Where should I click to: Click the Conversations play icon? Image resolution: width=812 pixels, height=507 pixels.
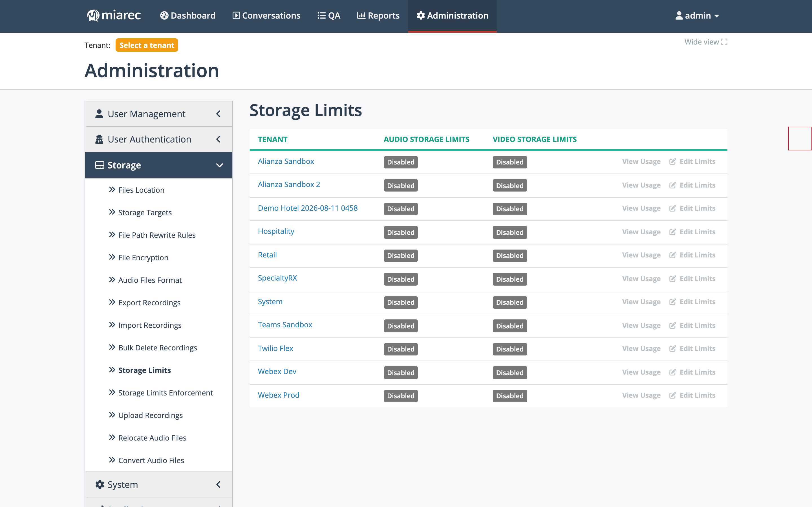(x=236, y=15)
